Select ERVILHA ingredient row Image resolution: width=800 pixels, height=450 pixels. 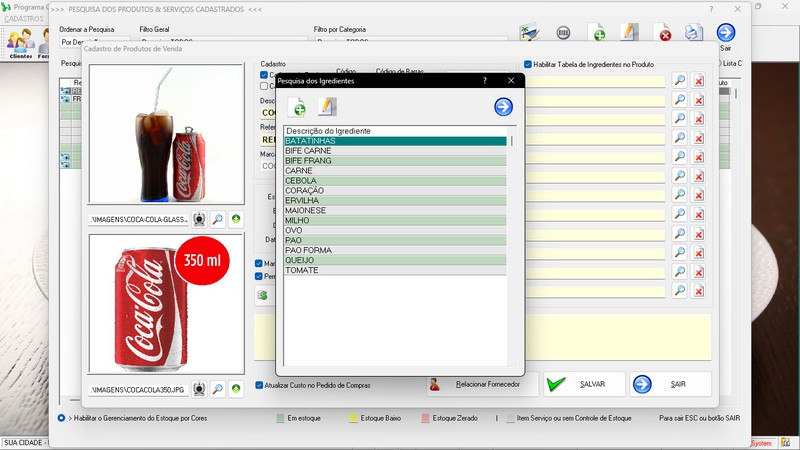pos(395,201)
